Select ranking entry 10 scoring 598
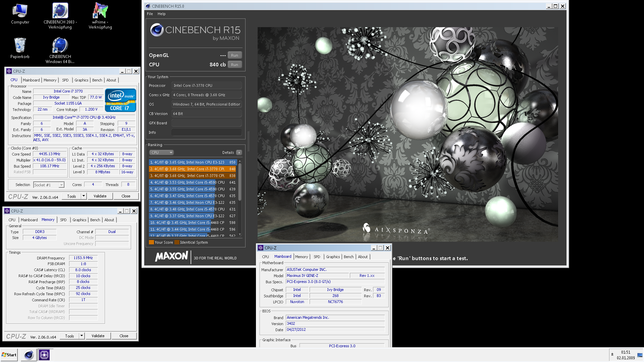 pos(193,223)
